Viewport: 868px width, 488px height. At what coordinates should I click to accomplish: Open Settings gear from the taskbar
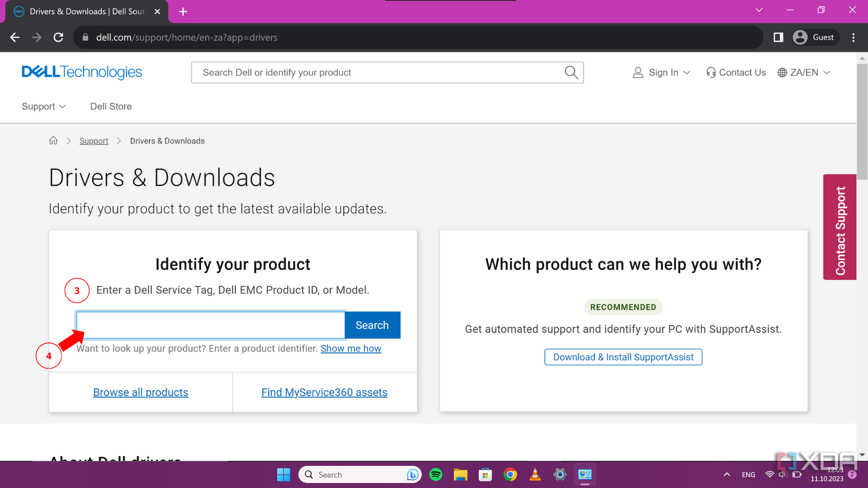(x=560, y=474)
